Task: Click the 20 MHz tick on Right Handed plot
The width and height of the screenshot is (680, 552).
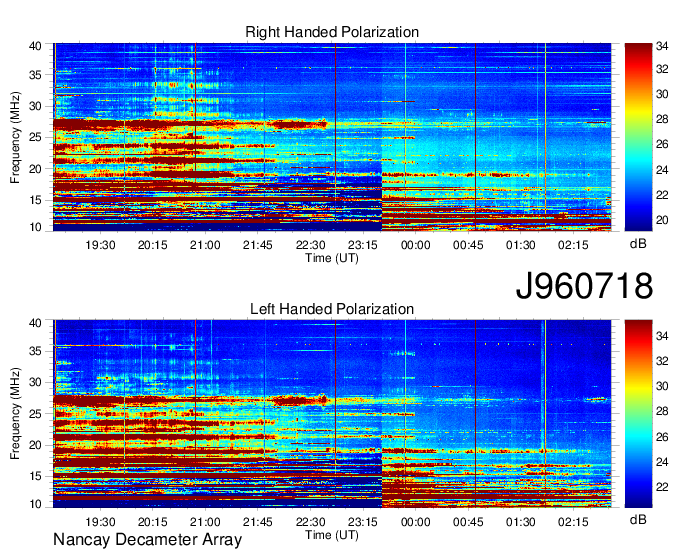Action: click(x=35, y=169)
